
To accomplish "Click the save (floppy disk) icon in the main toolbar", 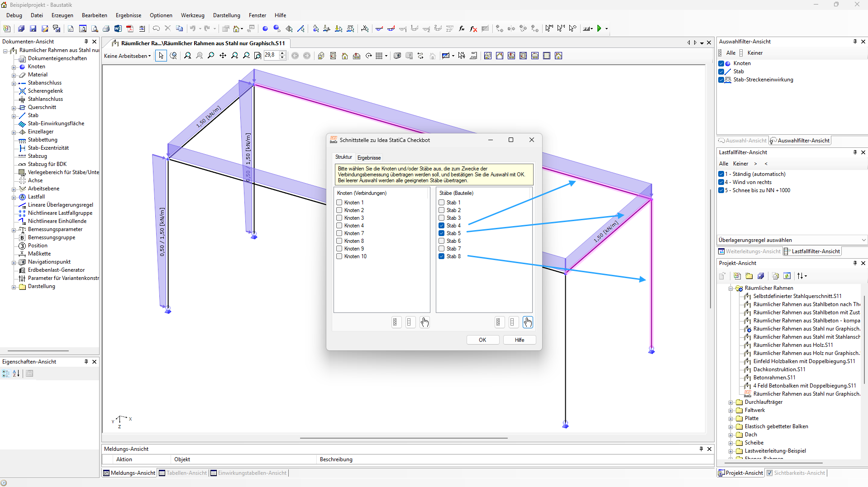I will [33, 28].
